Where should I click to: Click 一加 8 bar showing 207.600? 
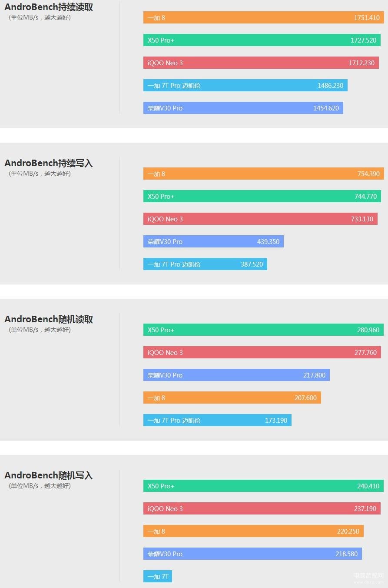[232, 398]
